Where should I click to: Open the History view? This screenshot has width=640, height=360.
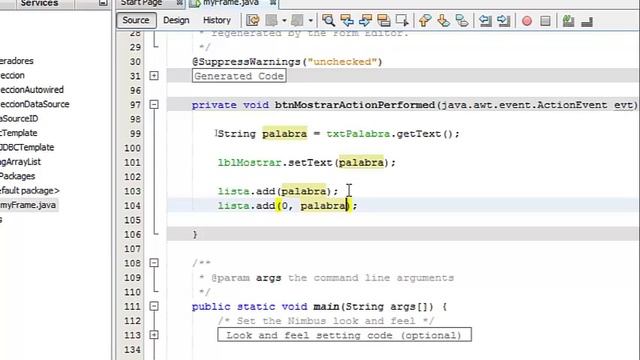click(x=217, y=20)
